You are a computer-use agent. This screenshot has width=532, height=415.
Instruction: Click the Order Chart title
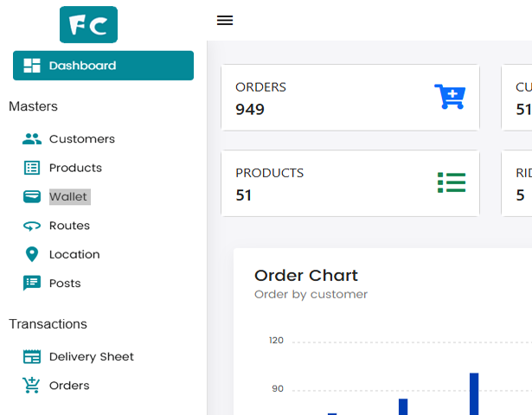click(x=306, y=275)
